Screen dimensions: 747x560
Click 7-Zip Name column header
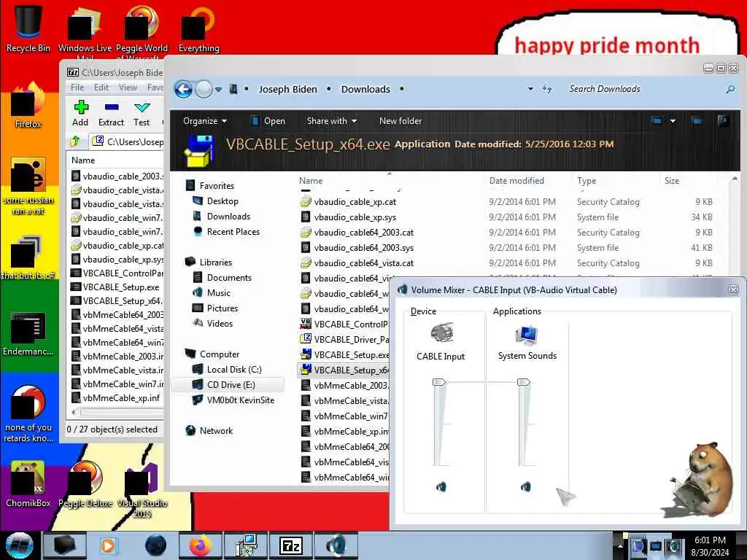[x=83, y=160]
